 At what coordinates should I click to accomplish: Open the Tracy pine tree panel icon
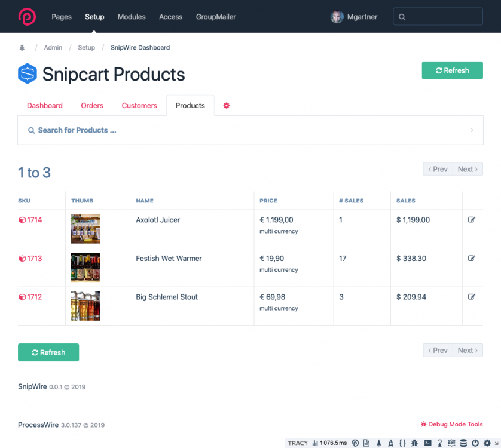pos(378,443)
